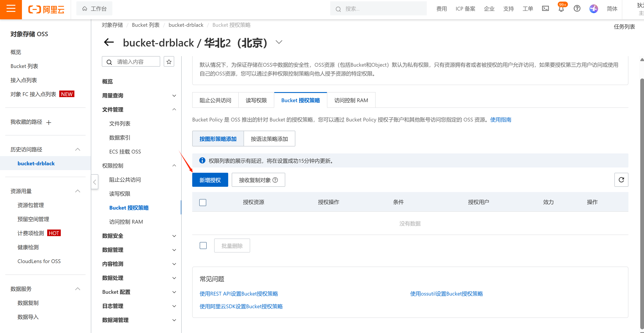
Task: Expand 日志管理 section
Action: coord(174,306)
